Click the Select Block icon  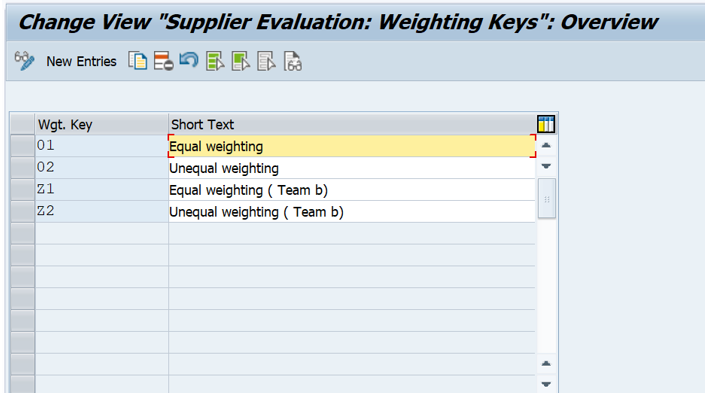[241, 61]
